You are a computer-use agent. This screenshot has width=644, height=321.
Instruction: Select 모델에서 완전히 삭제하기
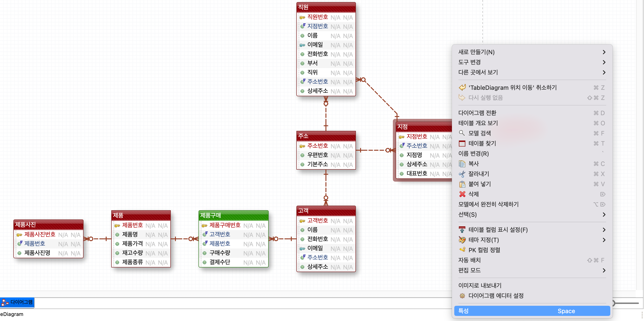click(x=532, y=204)
